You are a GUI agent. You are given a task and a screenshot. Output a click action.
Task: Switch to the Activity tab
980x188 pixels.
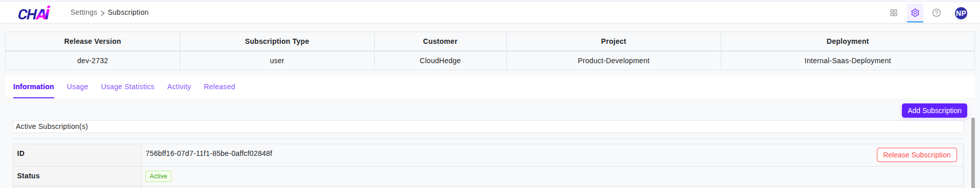[x=179, y=87]
